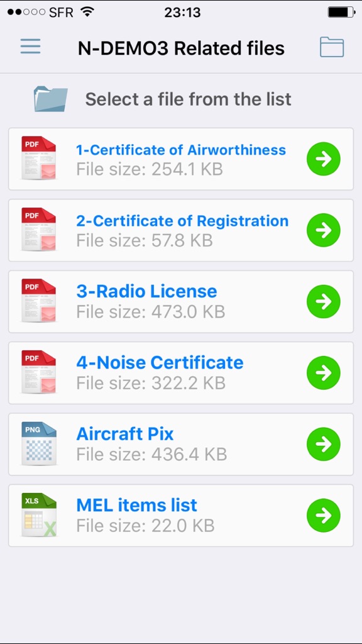Screen dimensions: 362x644
Task: Tap the blue open-folder icon beside instruction
Action: 50,99
